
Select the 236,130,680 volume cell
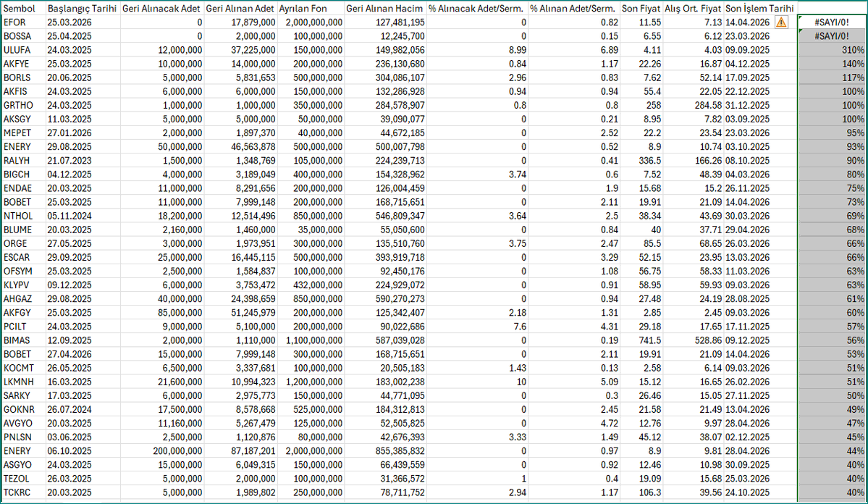385,64
